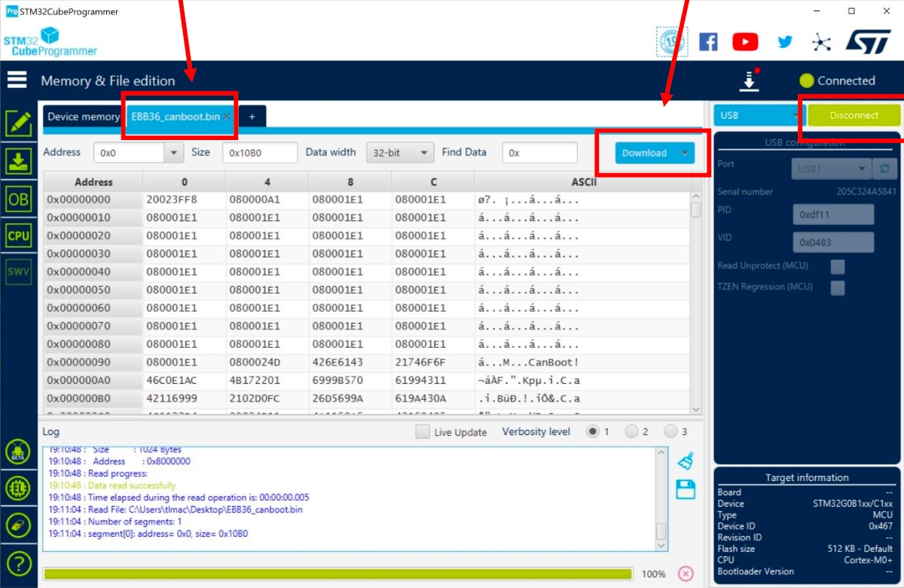904x588 pixels.
Task: Click the green progress bar
Action: [x=337, y=574]
